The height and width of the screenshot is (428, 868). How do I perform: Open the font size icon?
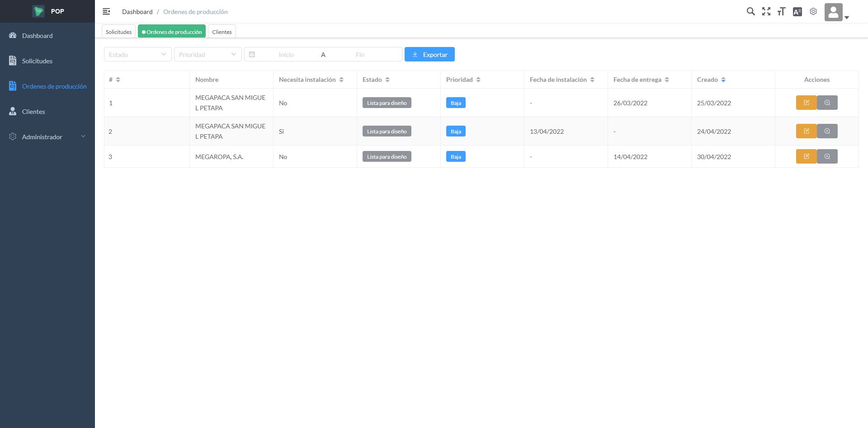pos(781,11)
